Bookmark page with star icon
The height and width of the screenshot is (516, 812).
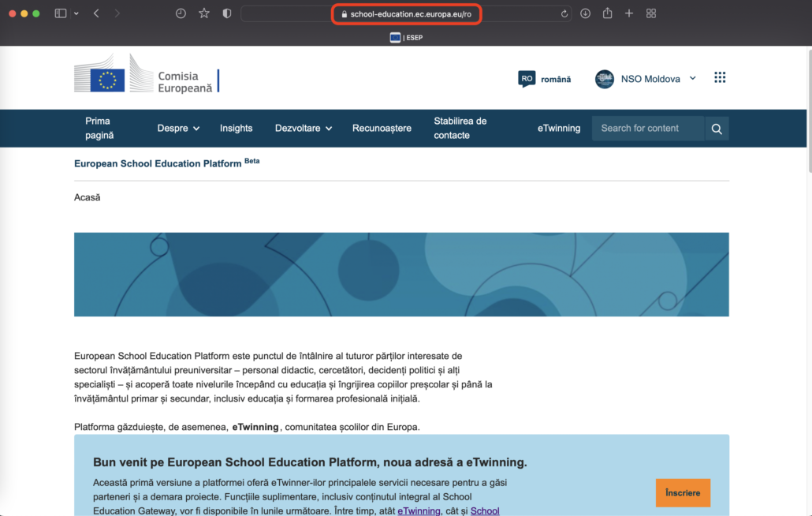(x=204, y=13)
